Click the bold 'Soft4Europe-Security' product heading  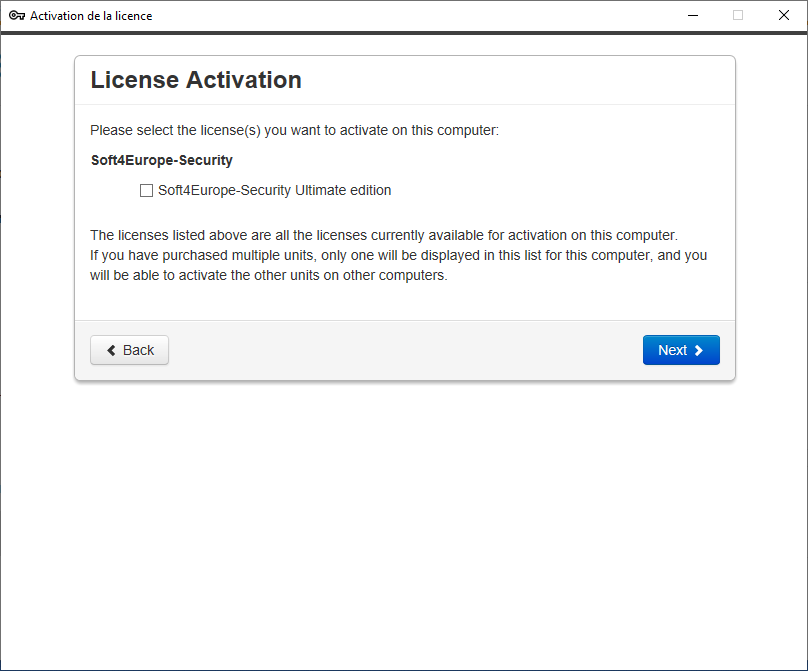tap(162, 160)
